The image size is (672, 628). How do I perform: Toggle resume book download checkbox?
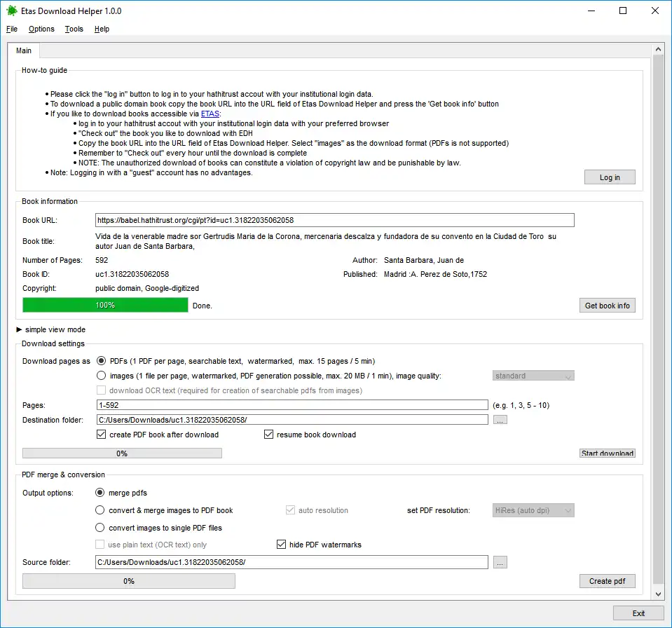tap(268, 435)
